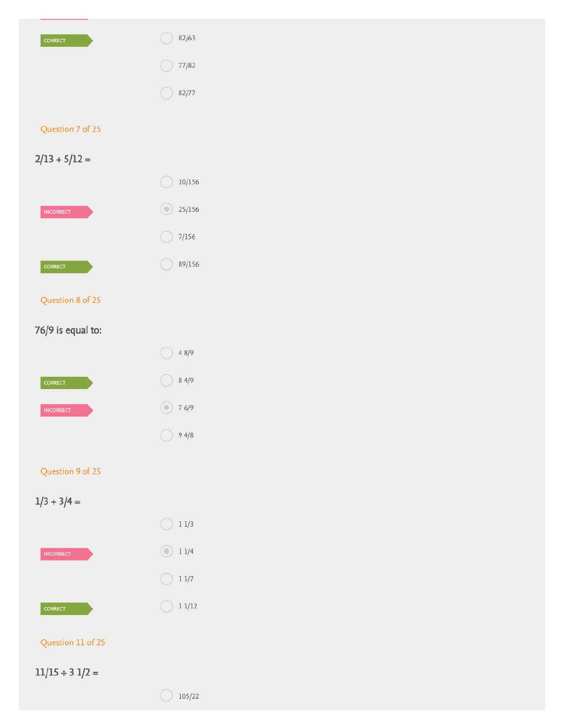Choose the 7/156 option
This screenshot has width=563, height=728.
point(167,237)
